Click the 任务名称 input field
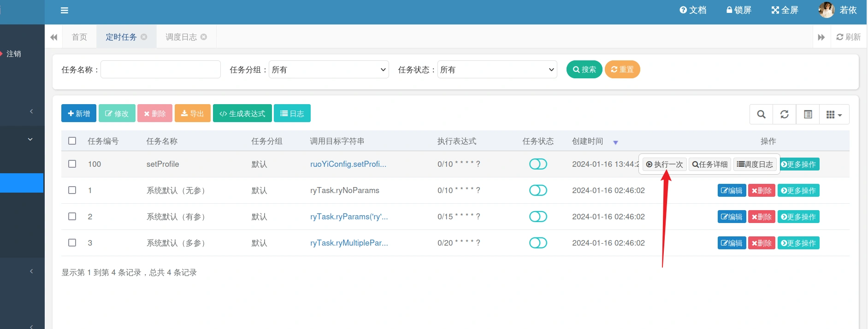Image resolution: width=868 pixels, height=329 pixels. [x=160, y=70]
